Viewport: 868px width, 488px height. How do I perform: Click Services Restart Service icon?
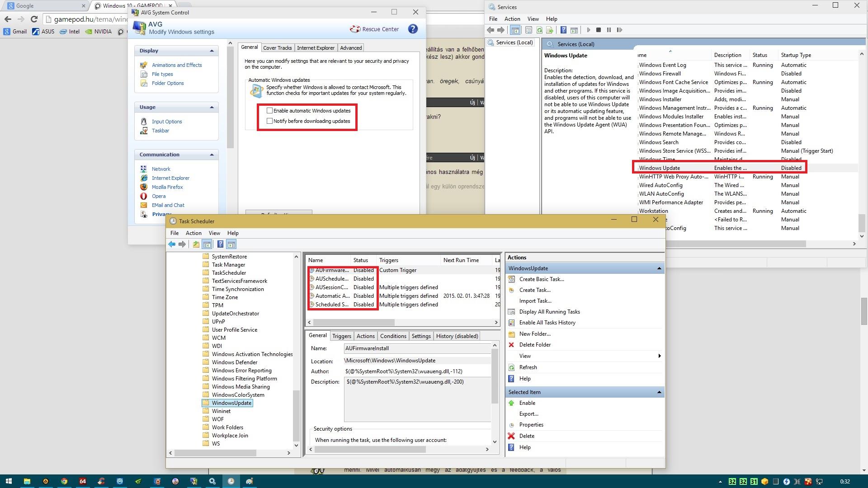pos(619,30)
